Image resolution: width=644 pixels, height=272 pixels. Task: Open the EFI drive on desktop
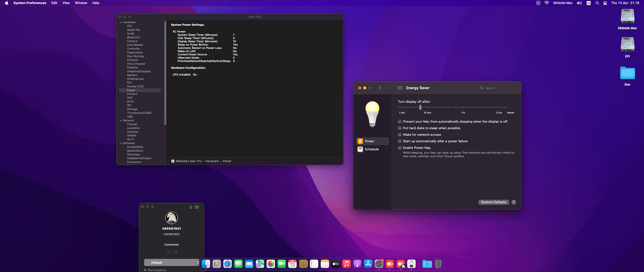pos(627,45)
